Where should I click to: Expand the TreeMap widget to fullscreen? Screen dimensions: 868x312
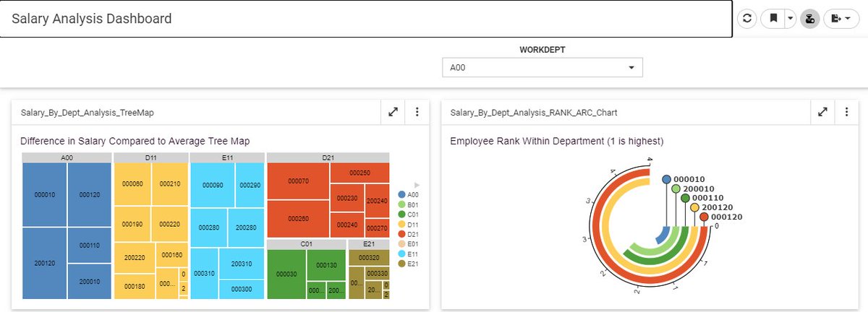tap(393, 112)
